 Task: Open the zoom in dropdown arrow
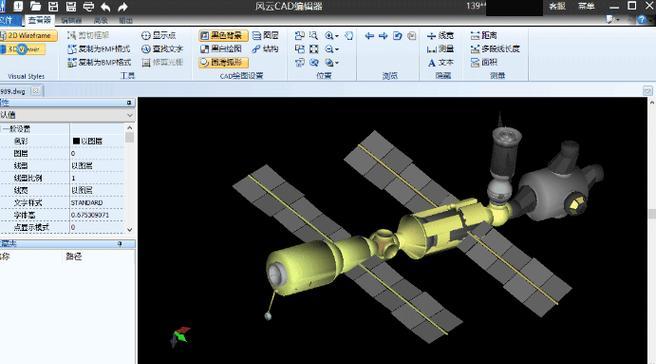click(337, 36)
